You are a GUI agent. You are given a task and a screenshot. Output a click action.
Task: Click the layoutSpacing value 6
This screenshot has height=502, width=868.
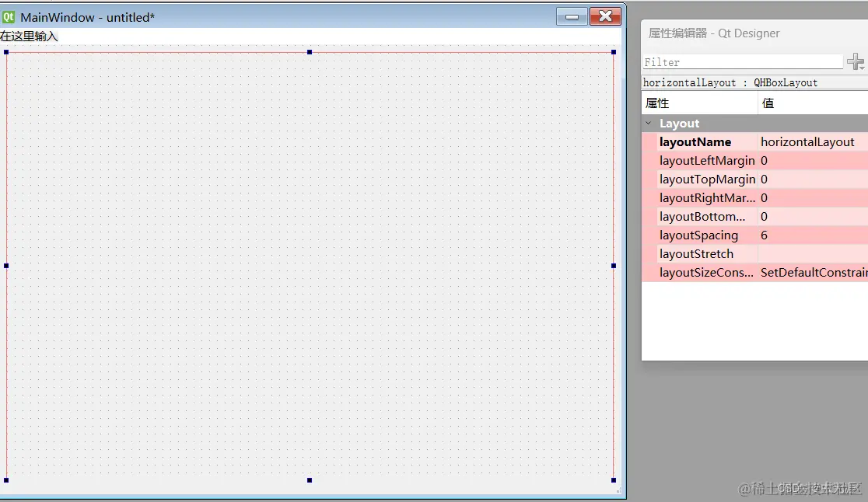tap(813, 235)
